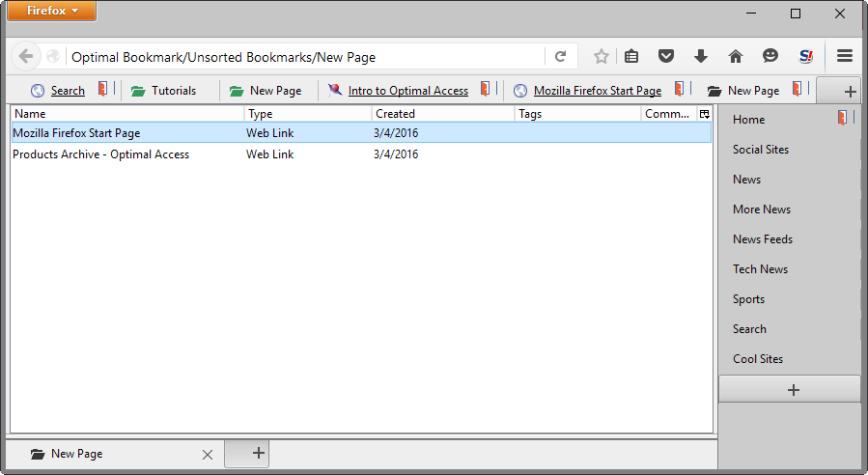Open the hamburger menu
This screenshot has height=475, width=868.
click(845, 57)
